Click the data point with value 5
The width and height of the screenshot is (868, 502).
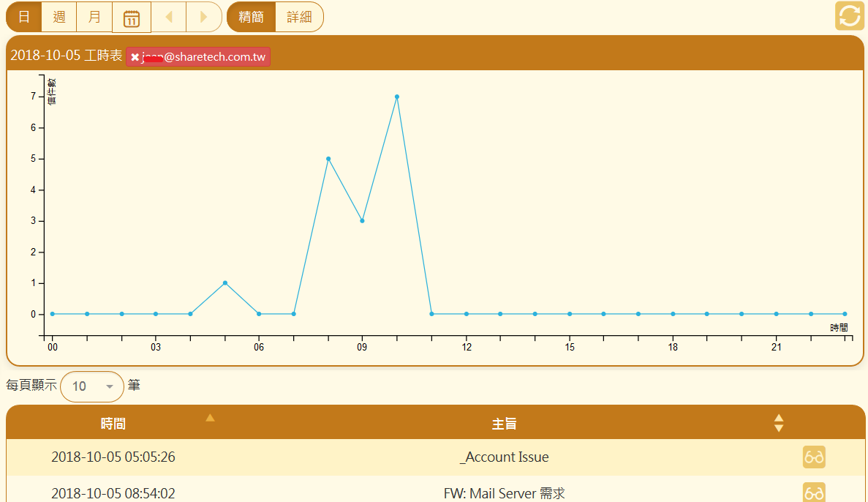[328, 159]
